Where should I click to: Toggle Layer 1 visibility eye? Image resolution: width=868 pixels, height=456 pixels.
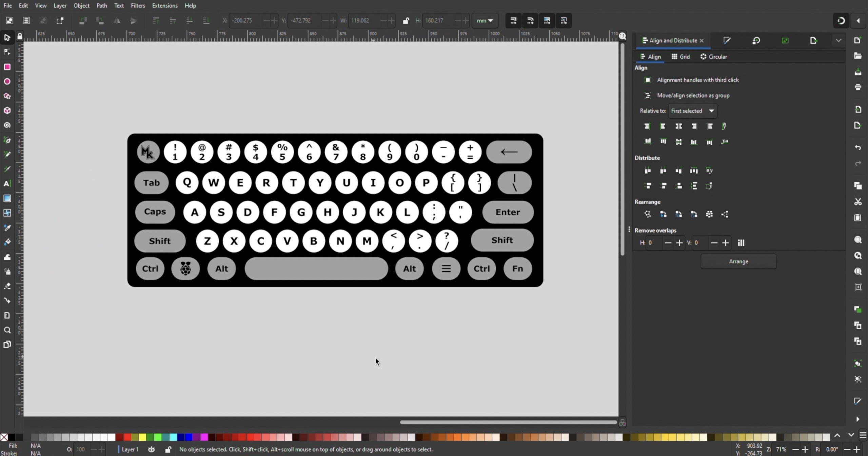(152, 449)
